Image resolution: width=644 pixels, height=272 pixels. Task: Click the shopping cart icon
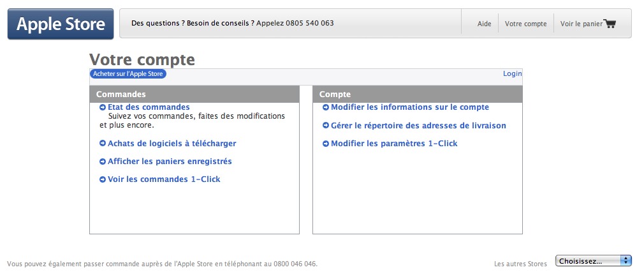click(x=610, y=24)
